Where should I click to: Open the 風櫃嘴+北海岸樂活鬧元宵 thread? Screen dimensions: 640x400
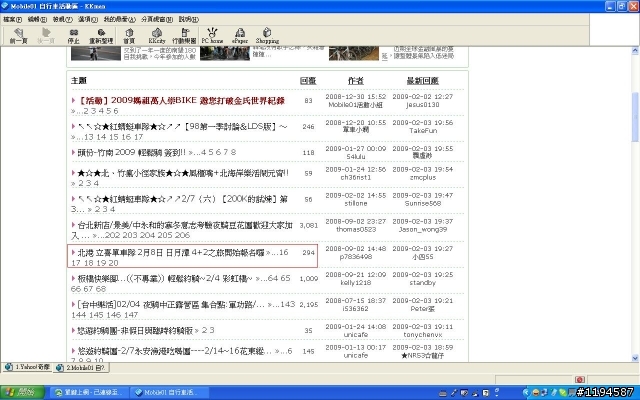click(183, 173)
